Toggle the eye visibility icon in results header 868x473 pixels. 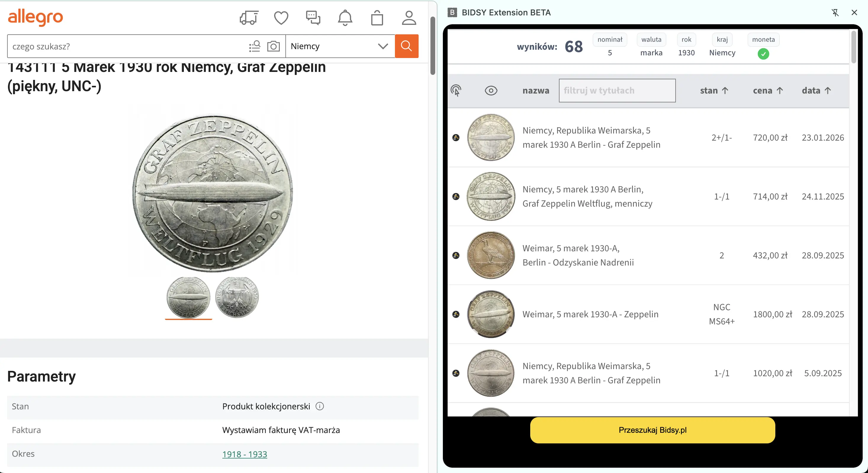coord(491,91)
